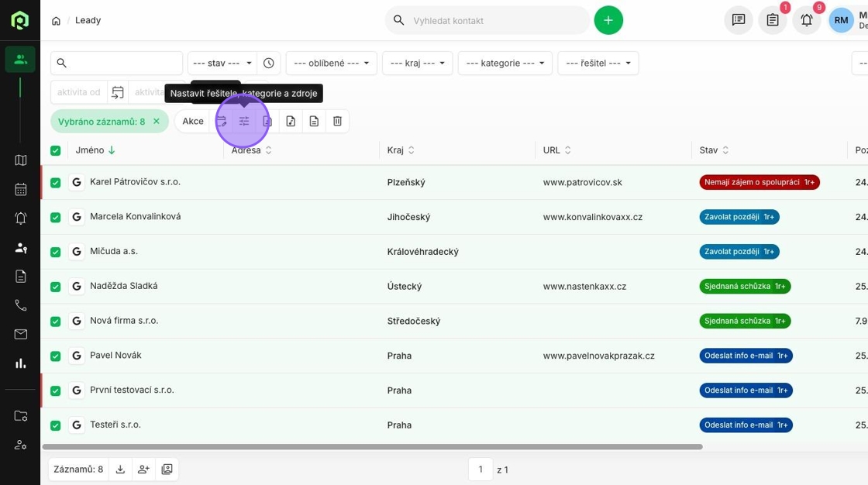
Task: Click the download icon next to Záznamů: 8
Action: point(120,470)
